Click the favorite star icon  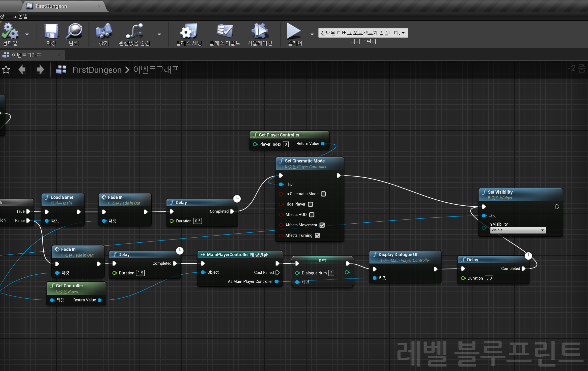click(x=6, y=70)
